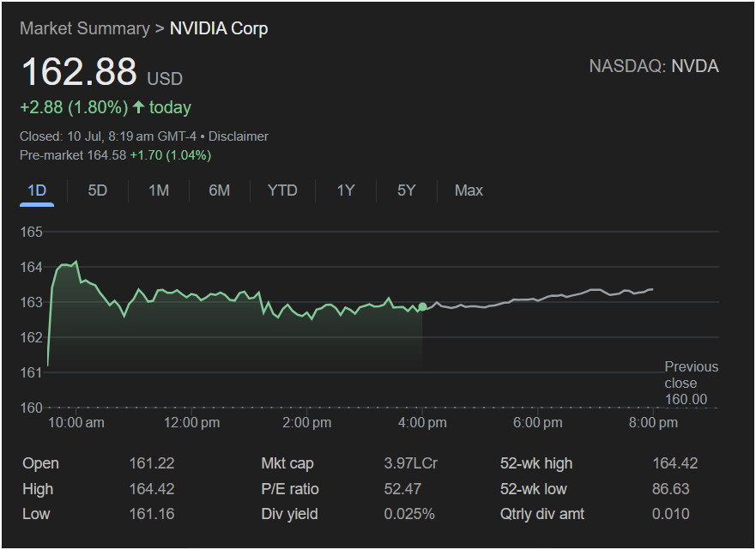The height and width of the screenshot is (550, 756).
Task: Click the 12:00 pm axis label
Action: click(191, 423)
